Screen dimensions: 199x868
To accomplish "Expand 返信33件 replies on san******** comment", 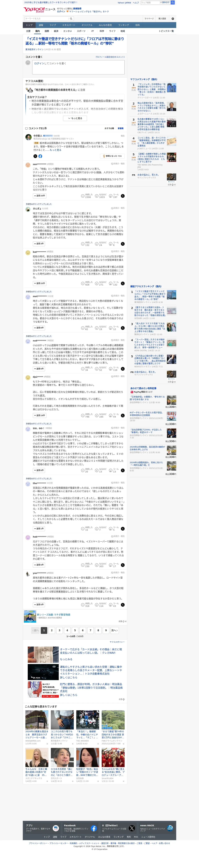I will (40, 196).
